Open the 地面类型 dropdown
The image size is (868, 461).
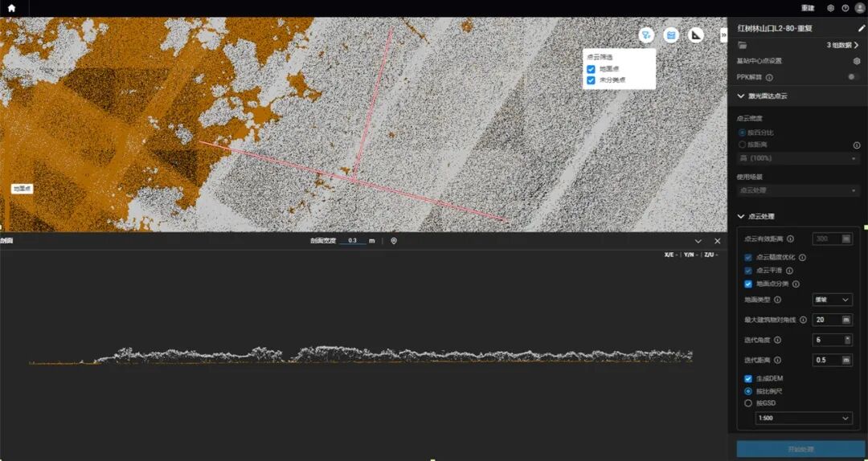832,300
